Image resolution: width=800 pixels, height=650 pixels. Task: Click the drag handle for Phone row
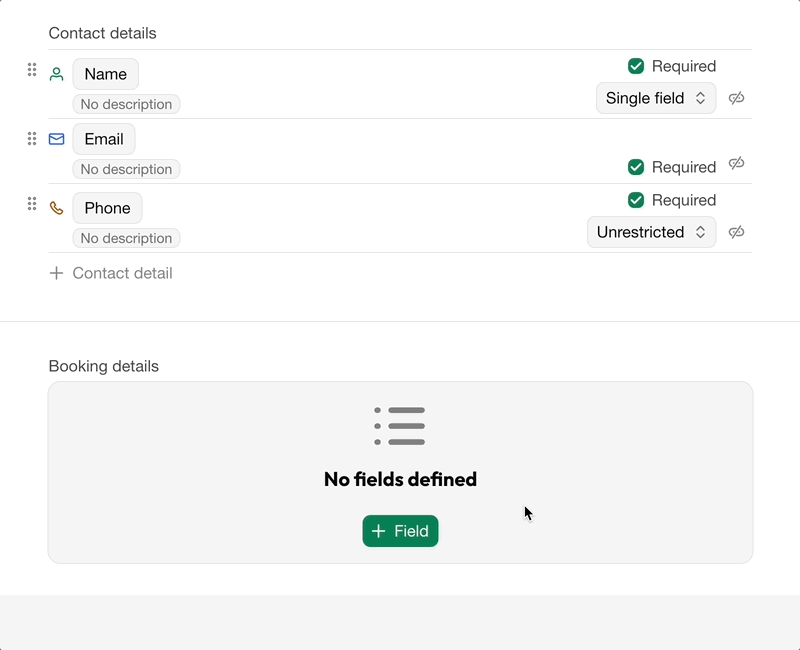point(32,204)
